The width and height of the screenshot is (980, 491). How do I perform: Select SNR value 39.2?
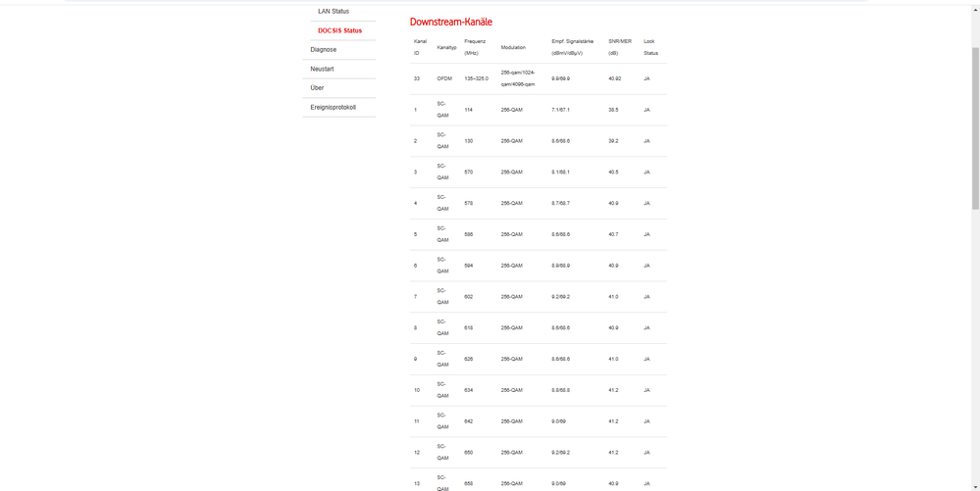614,141
